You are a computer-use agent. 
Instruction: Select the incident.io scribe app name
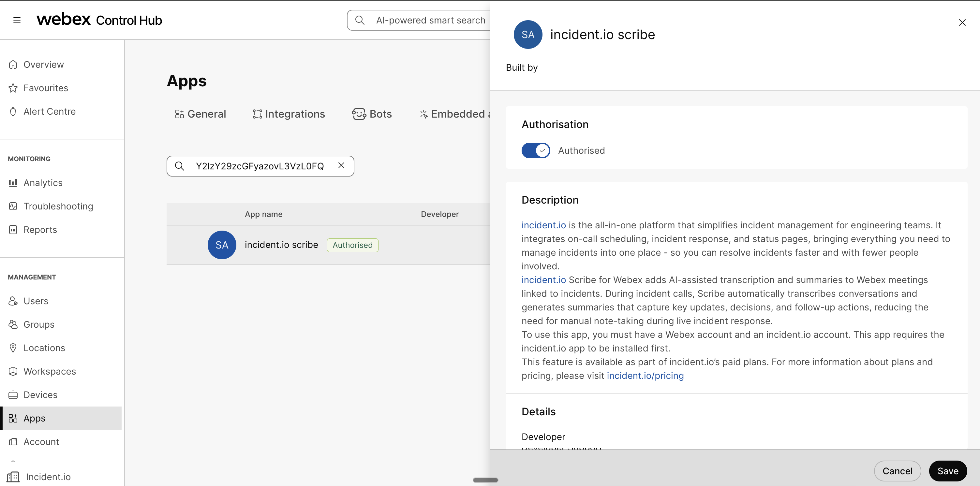click(x=281, y=245)
